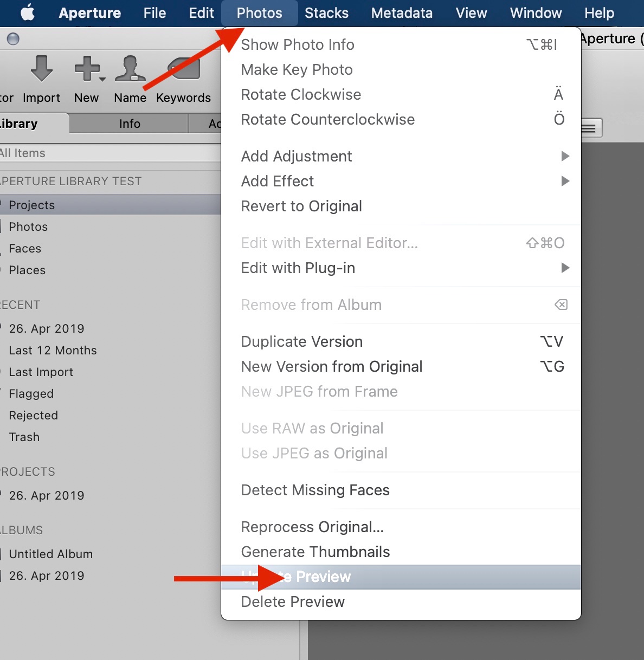
Task: Open the Stacks menu
Action: pyautogui.click(x=326, y=13)
